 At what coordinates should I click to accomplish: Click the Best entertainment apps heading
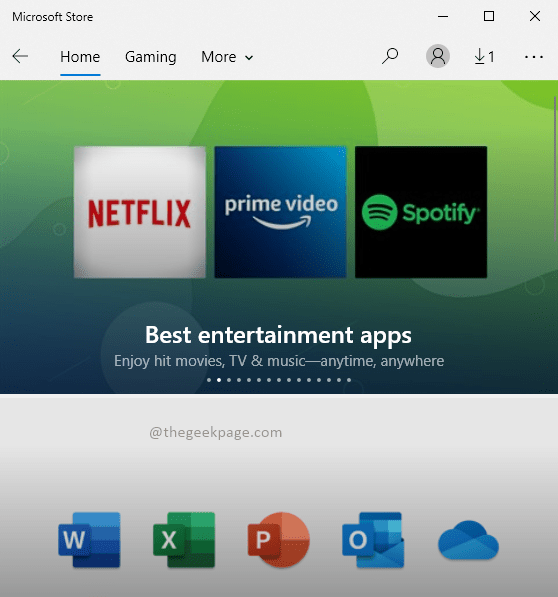(x=278, y=335)
